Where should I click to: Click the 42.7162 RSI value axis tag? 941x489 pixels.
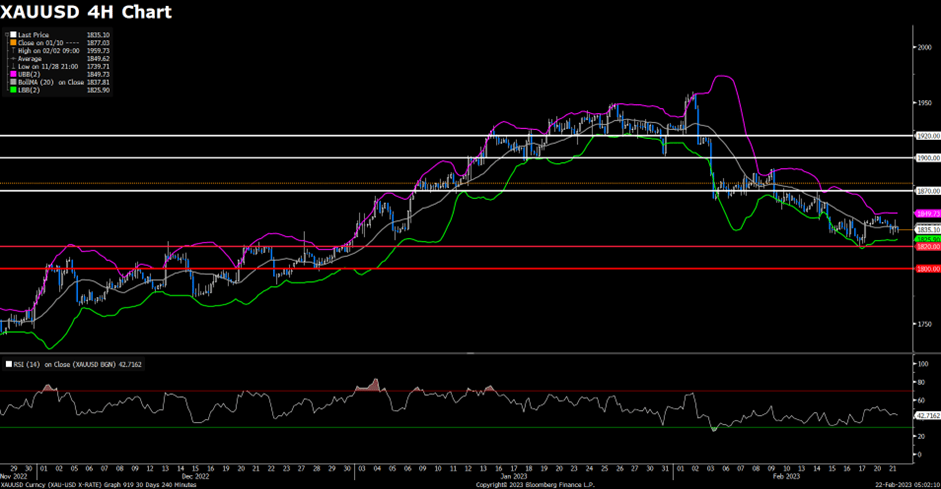[x=927, y=414]
